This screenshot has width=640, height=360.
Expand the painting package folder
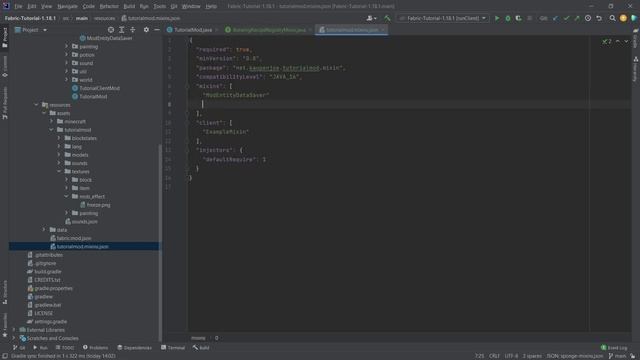[x=67, y=47]
